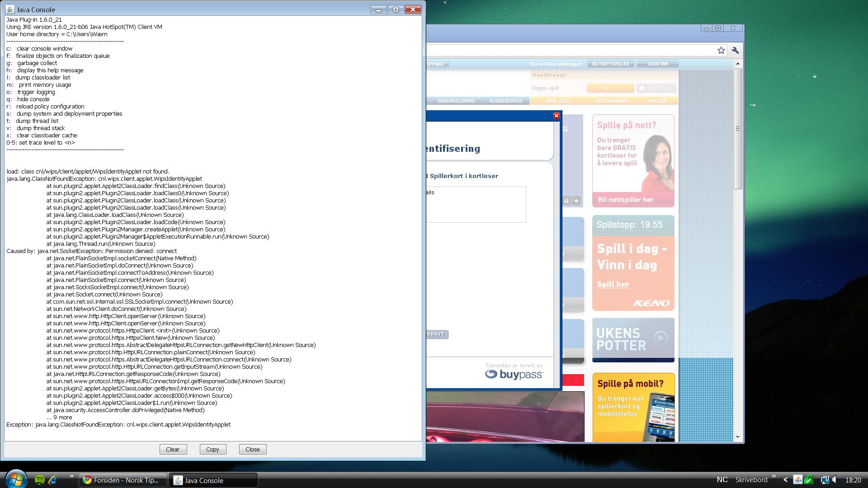Expand Skrivebord toolbar overflow chevron
Screen dimensions: 868x488
tap(774, 476)
